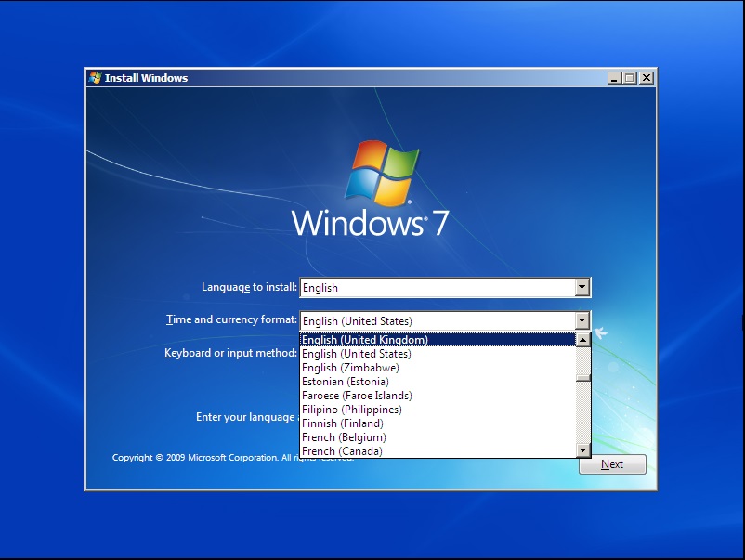Maximize the Install Windows window

[630, 78]
